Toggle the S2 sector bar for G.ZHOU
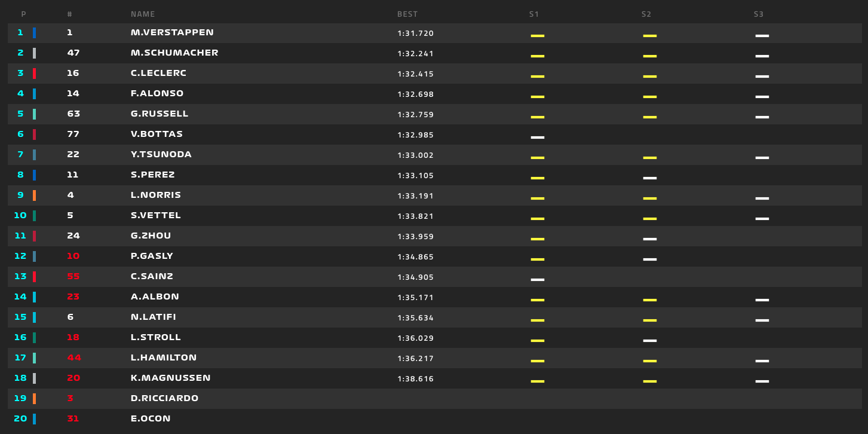The height and width of the screenshot is (434, 868). point(649,240)
